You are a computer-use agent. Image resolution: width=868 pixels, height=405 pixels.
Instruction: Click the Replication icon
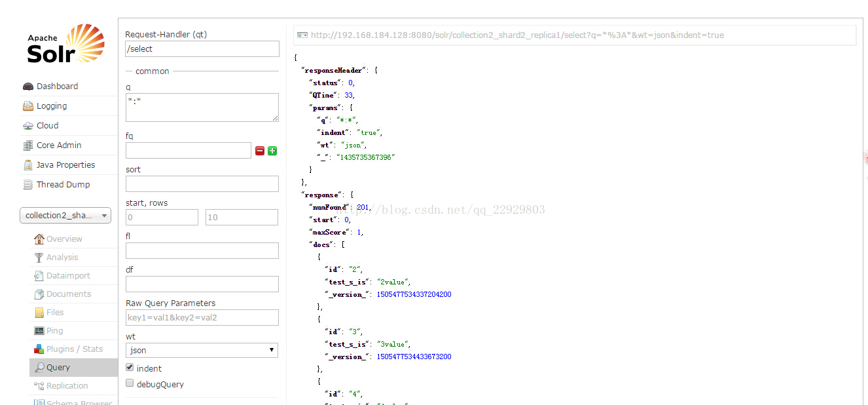39,386
